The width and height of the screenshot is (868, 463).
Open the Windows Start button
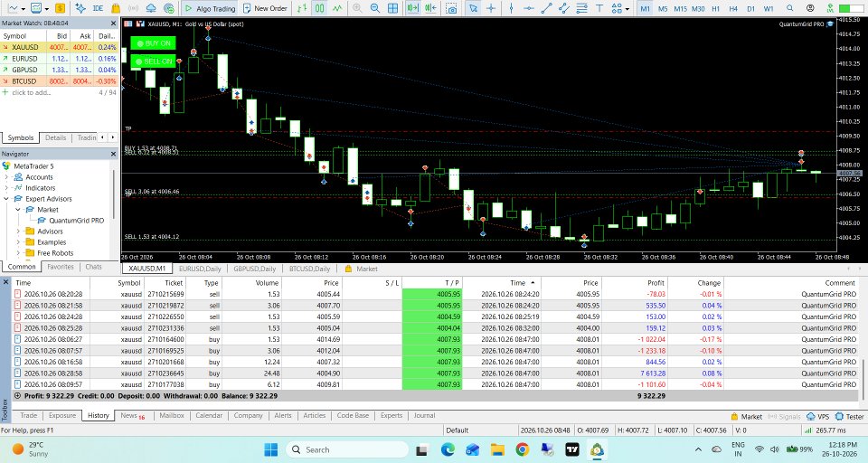[x=271, y=449]
